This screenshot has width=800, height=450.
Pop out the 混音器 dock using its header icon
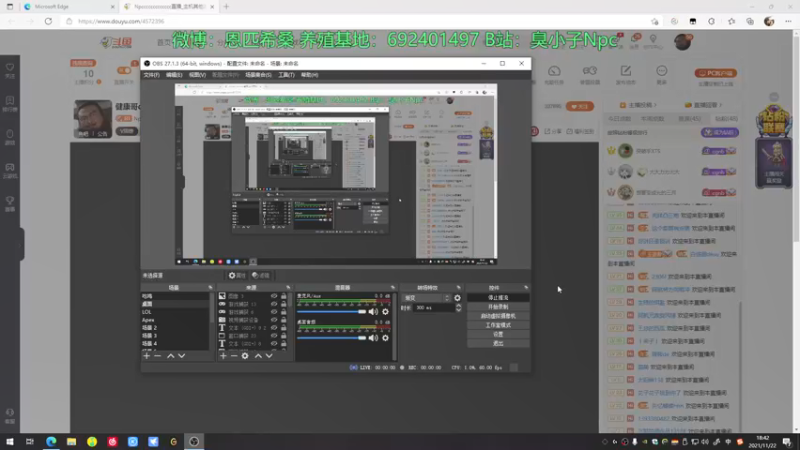(x=393, y=288)
